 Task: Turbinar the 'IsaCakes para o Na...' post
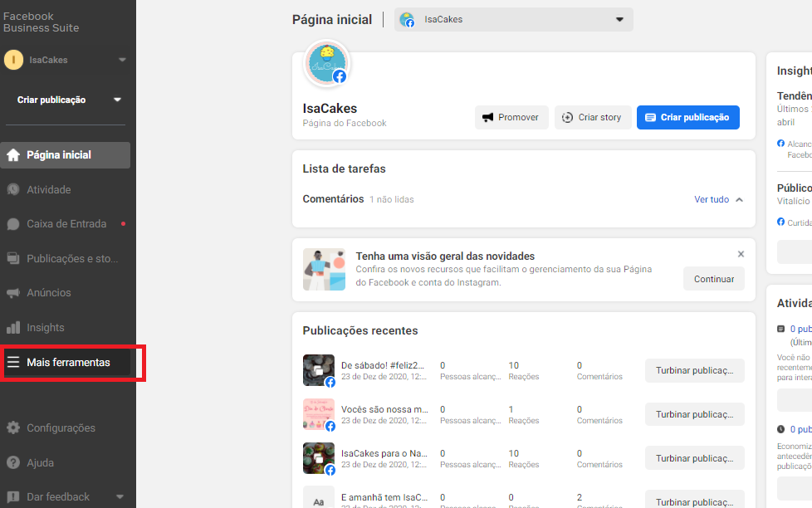[x=694, y=458]
